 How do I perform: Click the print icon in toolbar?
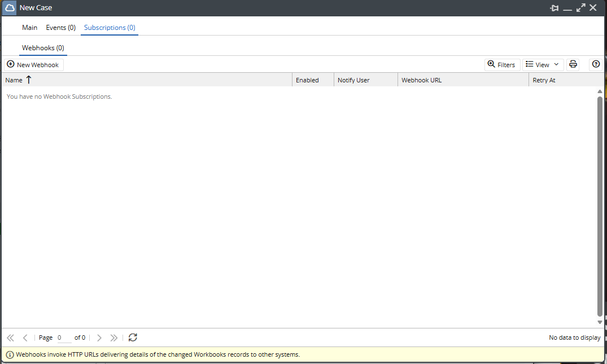click(573, 64)
